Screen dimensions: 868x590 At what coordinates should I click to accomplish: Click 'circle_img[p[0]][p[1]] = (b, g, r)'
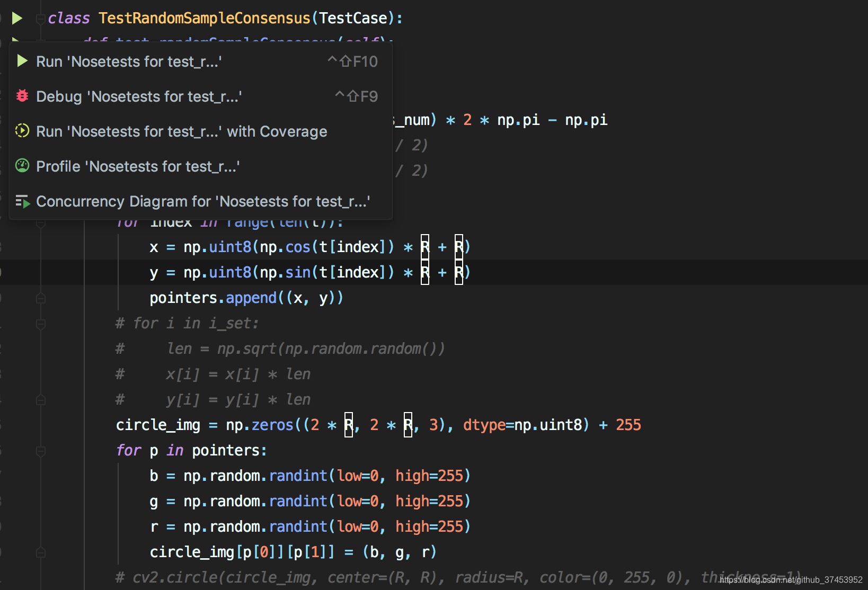[x=293, y=552]
